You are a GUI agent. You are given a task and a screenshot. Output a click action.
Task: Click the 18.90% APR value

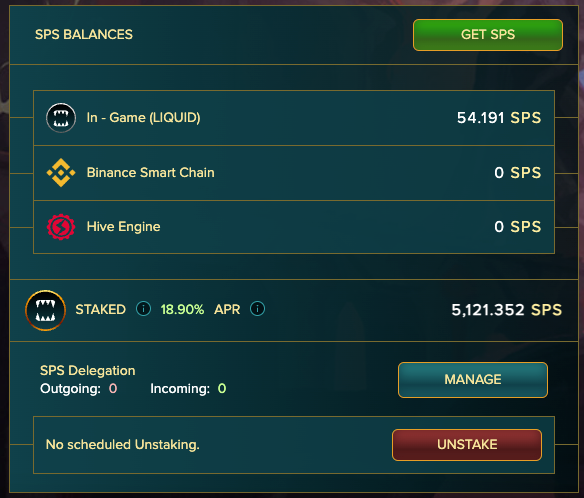click(x=182, y=309)
